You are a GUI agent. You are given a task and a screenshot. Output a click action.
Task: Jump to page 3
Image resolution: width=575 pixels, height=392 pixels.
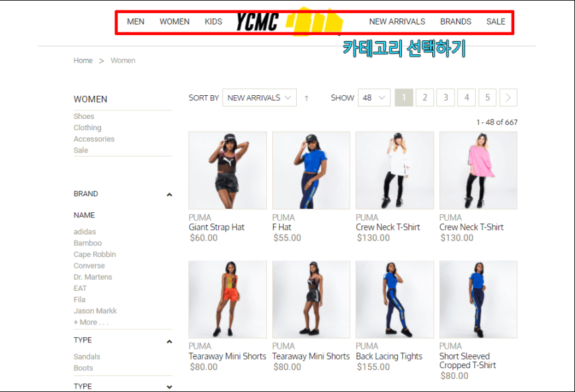click(x=445, y=98)
